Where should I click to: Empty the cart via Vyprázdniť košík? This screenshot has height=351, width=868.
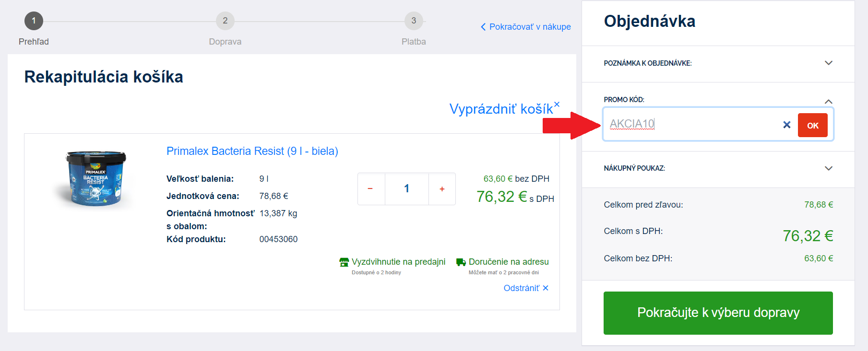pyautogui.click(x=504, y=108)
